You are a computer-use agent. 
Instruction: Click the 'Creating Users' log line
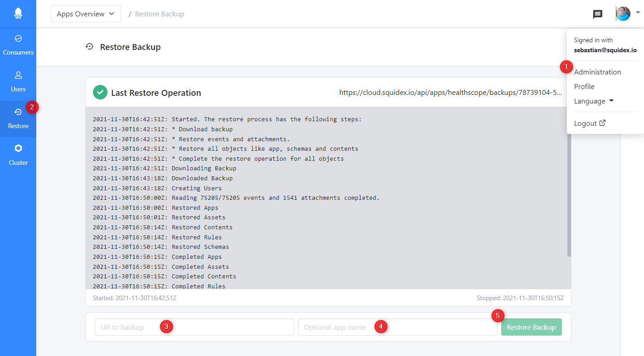157,188
